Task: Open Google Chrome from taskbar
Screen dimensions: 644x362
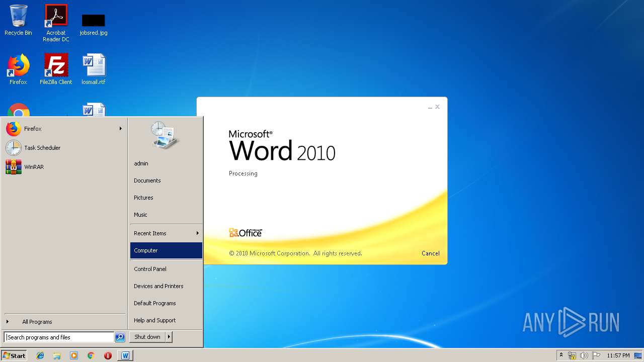Action: tap(91, 355)
